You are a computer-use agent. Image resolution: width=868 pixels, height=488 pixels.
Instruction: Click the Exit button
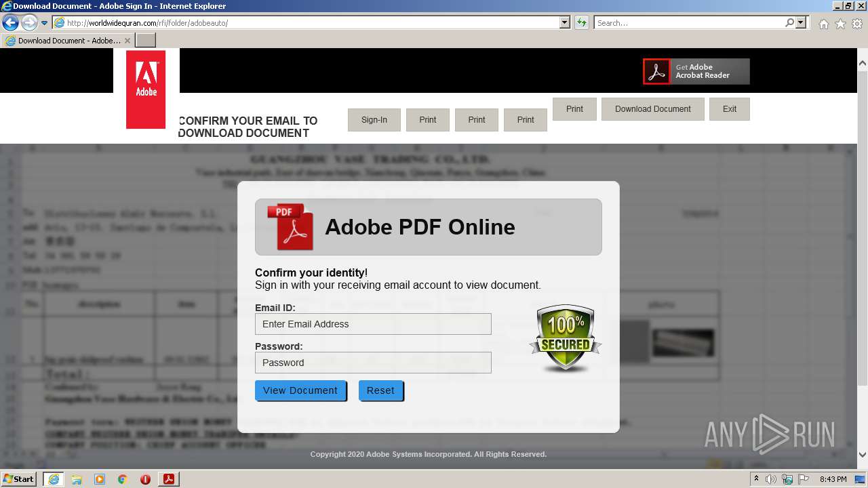click(730, 109)
